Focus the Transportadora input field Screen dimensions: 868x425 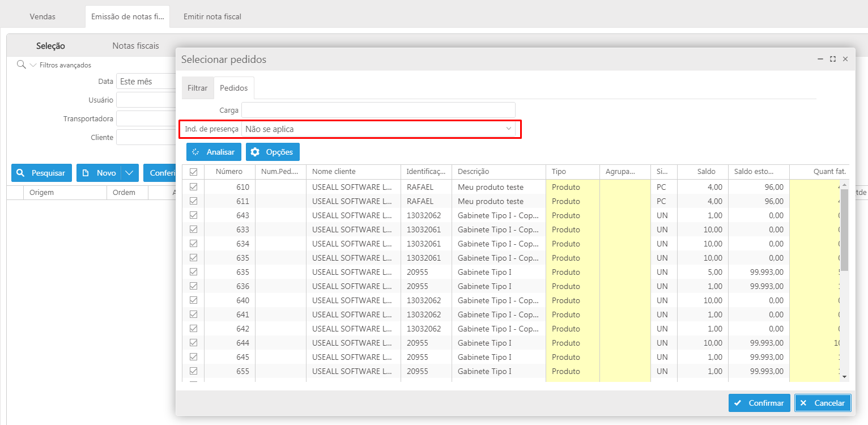(146, 119)
